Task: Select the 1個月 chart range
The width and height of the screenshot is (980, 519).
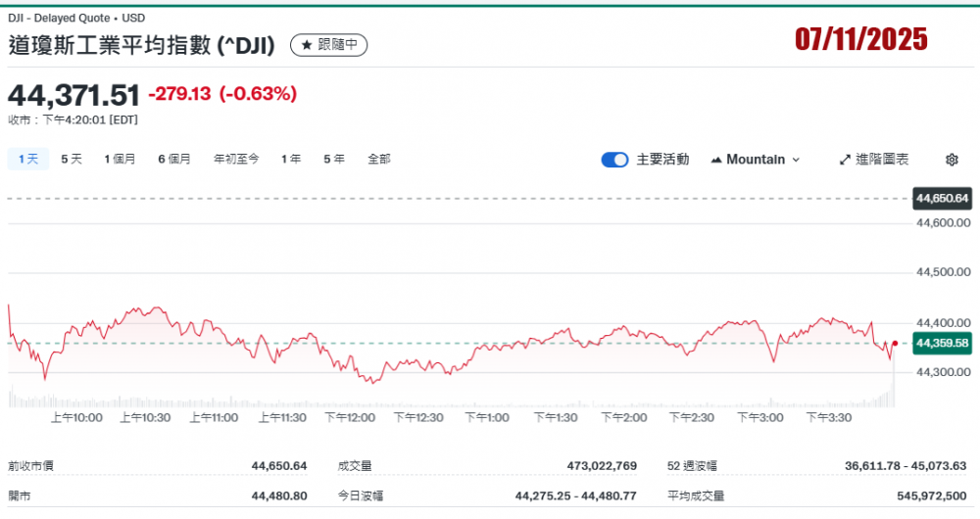Action: pyautogui.click(x=120, y=159)
